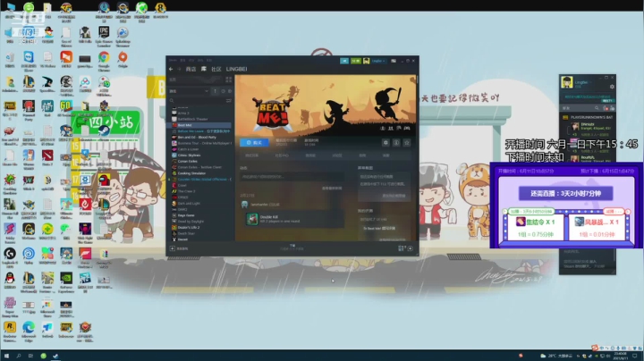Open Beat Me! game info icon
The height and width of the screenshot is (361, 644).
[x=396, y=142]
